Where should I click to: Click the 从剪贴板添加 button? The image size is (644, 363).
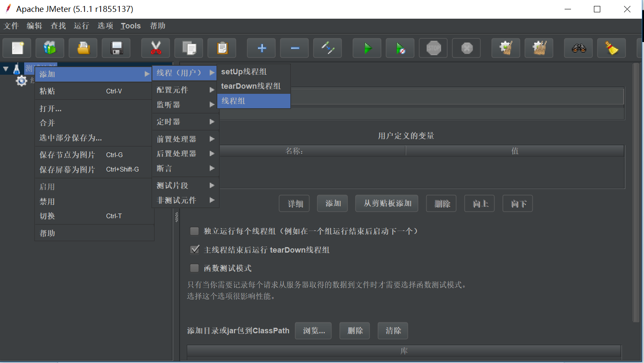tap(387, 203)
